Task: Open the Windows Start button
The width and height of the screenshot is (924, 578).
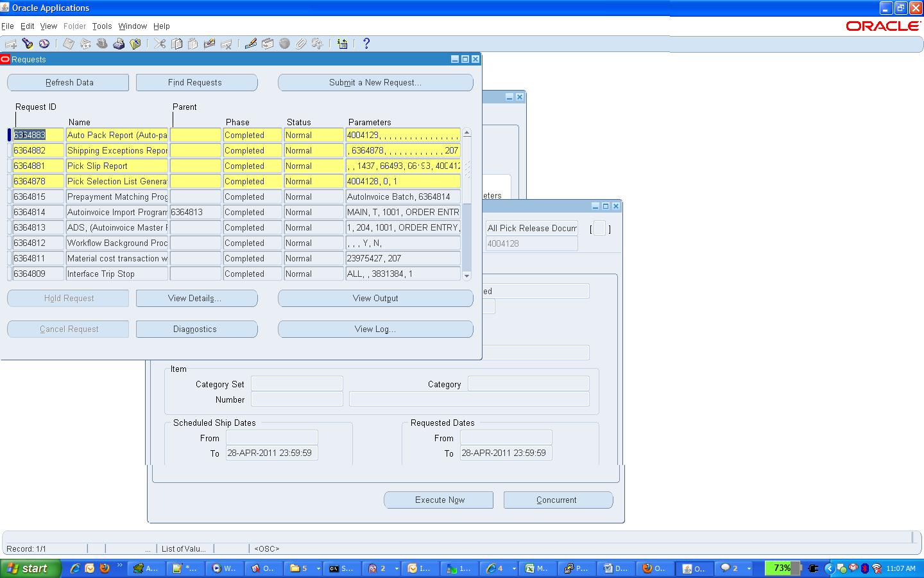Action: pyautogui.click(x=30, y=568)
